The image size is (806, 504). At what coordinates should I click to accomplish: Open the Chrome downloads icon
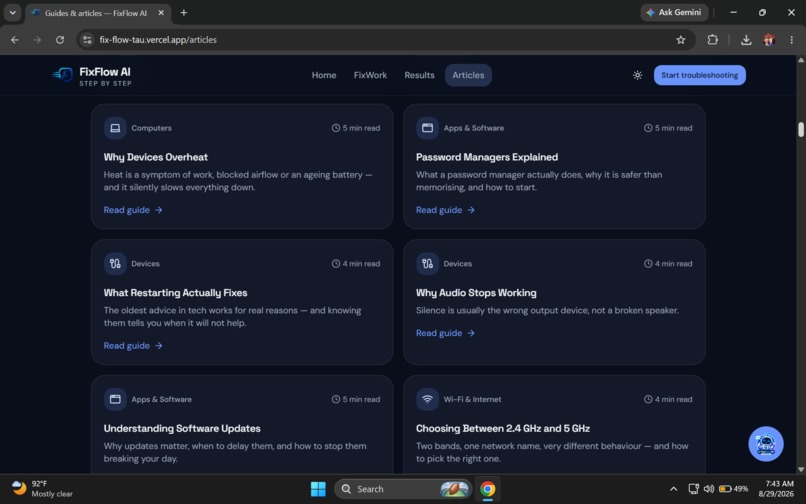(x=746, y=40)
